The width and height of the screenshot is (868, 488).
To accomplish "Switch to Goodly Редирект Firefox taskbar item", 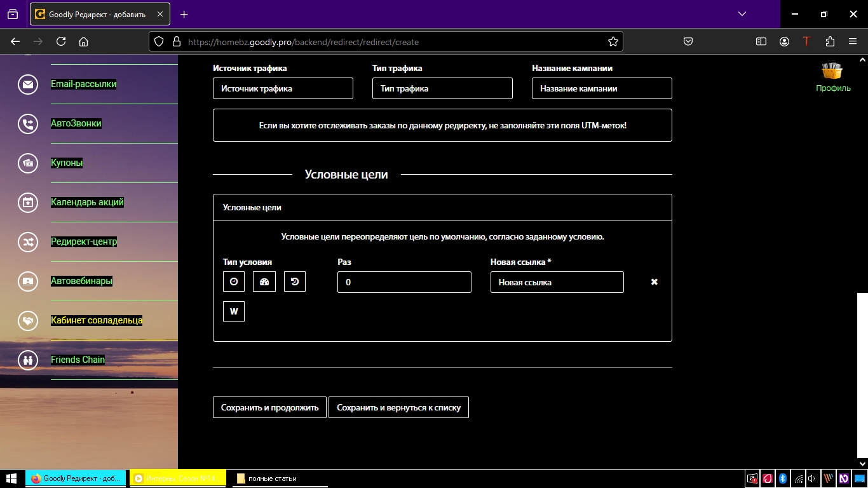I will coord(76,478).
